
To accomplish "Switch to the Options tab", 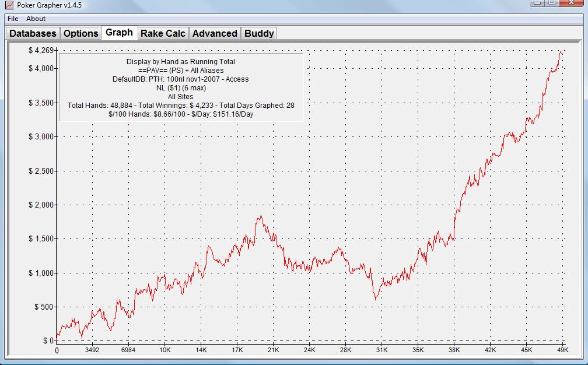I will pyautogui.click(x=80, y=33).
